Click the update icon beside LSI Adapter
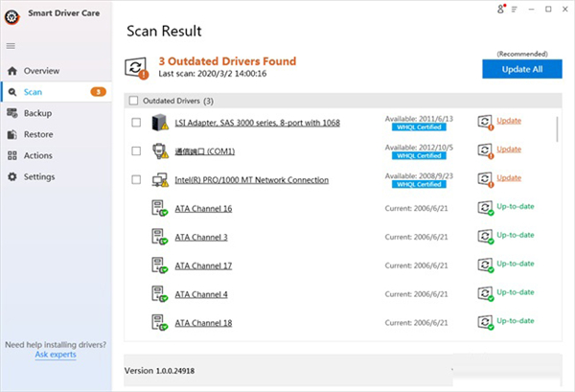575x392 pixels. pos(486,122)
